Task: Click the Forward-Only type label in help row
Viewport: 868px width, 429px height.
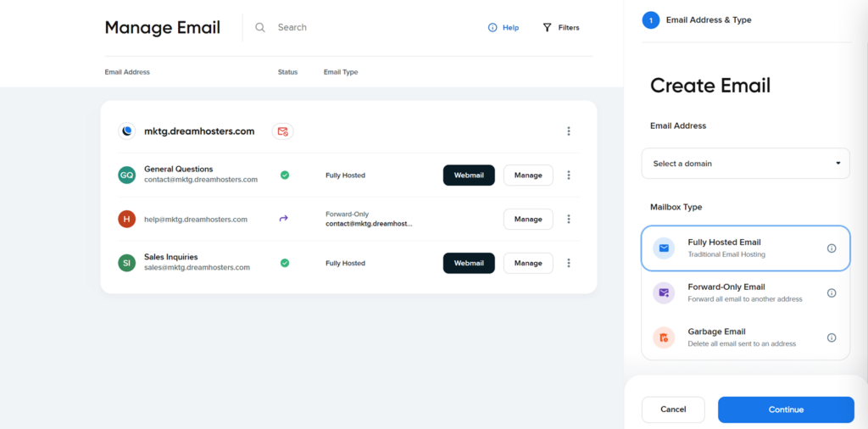Action: 347,214
